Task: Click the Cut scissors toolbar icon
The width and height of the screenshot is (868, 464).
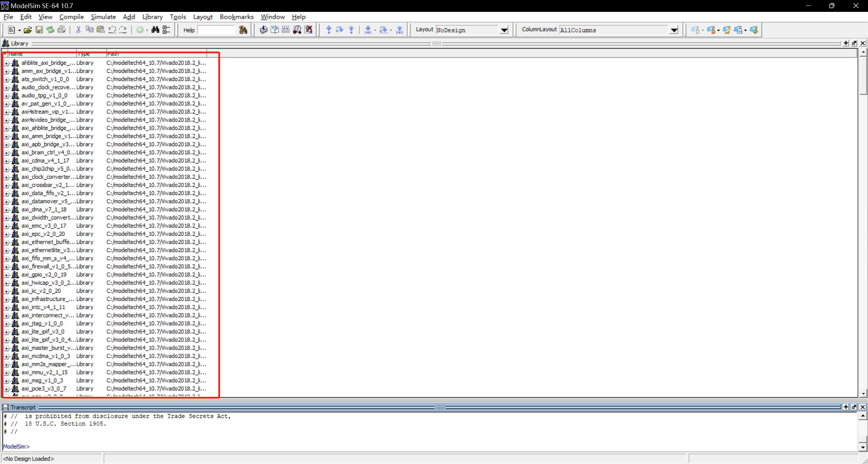Action: tap(78, 30)
